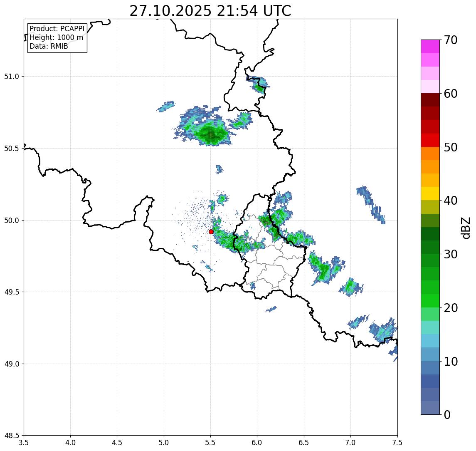Image resolution: width=476 pixels, height=451 pixels.
Task: Click the orange colorbar segment below 50
Action: click(430, 154)
